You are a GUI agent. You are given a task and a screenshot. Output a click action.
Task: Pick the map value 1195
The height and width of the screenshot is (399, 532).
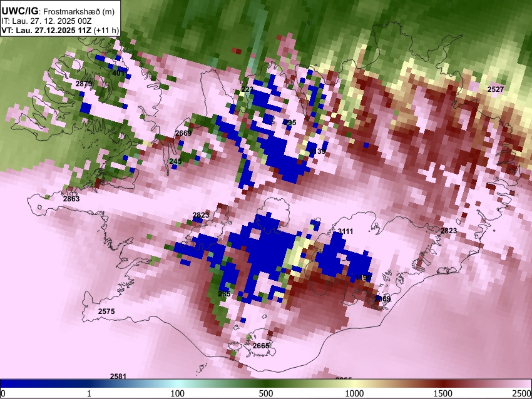(x=363, y=278)
